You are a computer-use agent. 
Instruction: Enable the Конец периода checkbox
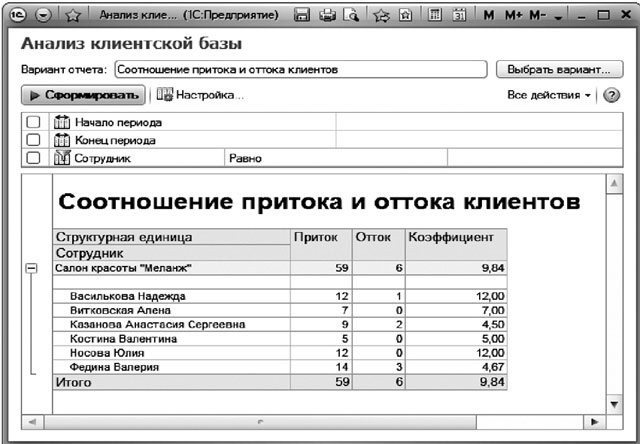click(33, 140)
